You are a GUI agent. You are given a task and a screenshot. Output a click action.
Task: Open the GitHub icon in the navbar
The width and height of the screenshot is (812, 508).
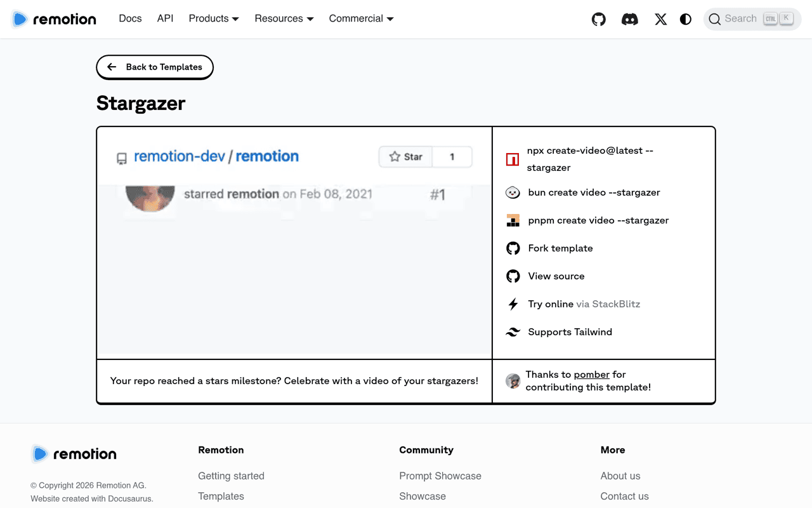point(599,19)
